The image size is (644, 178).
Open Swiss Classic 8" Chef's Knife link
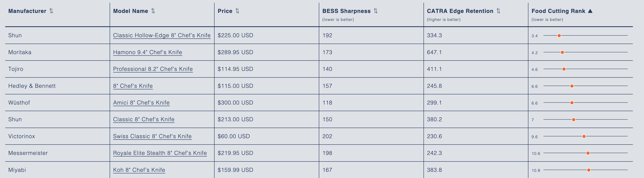tap(152, 136)
